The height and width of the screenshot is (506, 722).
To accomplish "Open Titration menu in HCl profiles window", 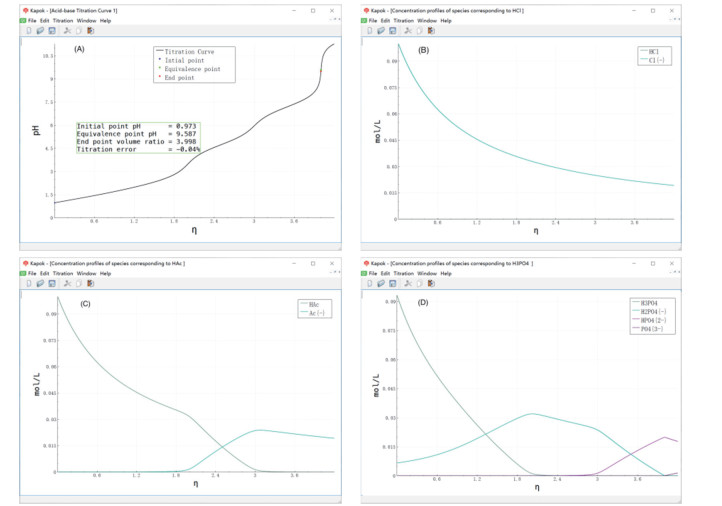I will 403,21.
